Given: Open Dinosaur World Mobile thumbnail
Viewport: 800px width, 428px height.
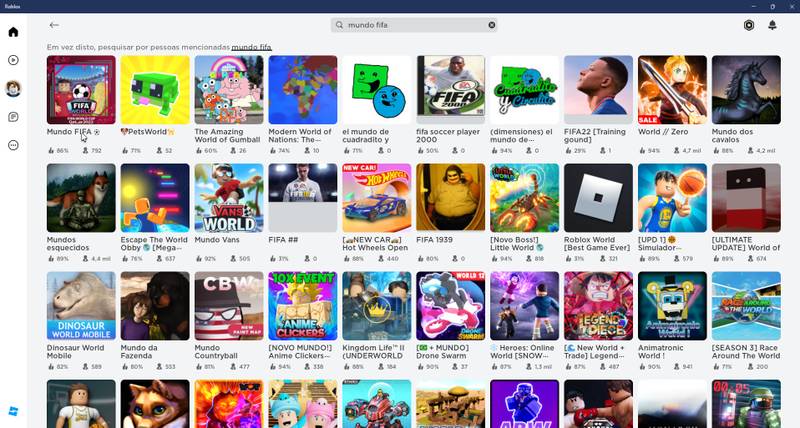Looking at the screenshot, I should (81, 306).
